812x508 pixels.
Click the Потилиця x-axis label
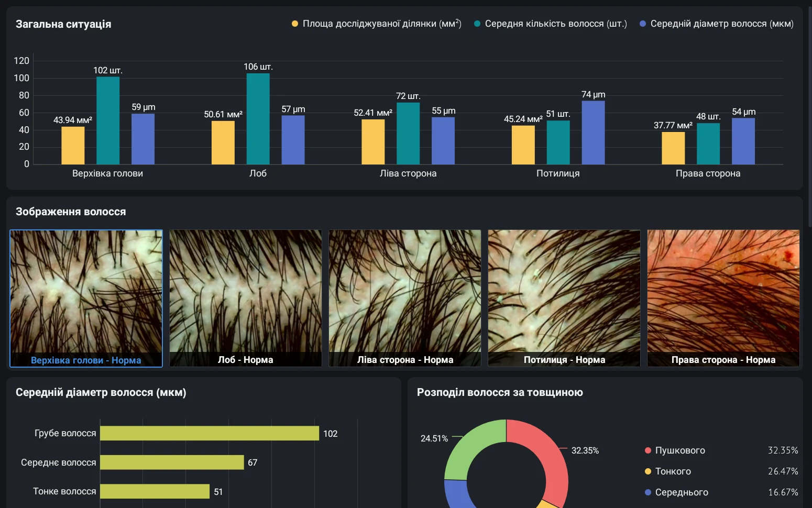pos(558,173)
